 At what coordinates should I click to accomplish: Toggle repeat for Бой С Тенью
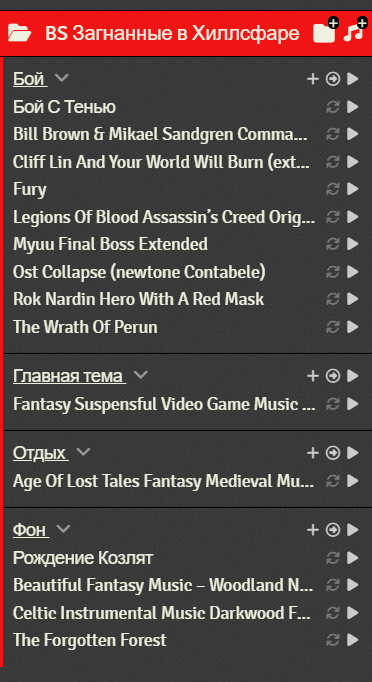pyautogui.click(x=333, y=107)
